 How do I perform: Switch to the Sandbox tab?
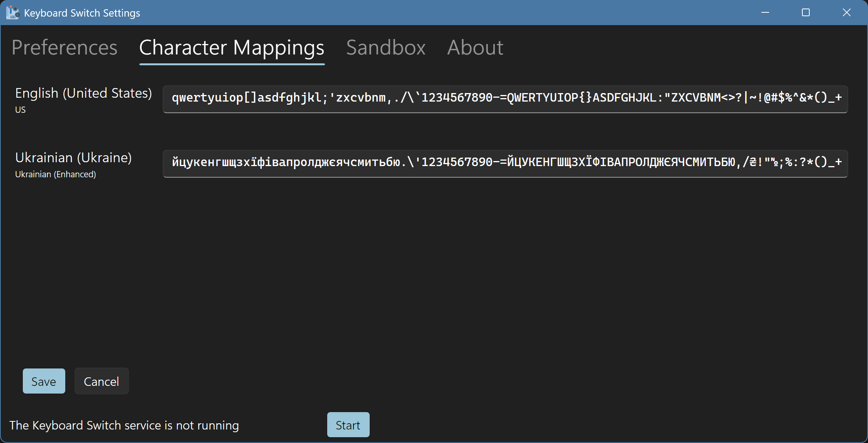pos(386,48)
